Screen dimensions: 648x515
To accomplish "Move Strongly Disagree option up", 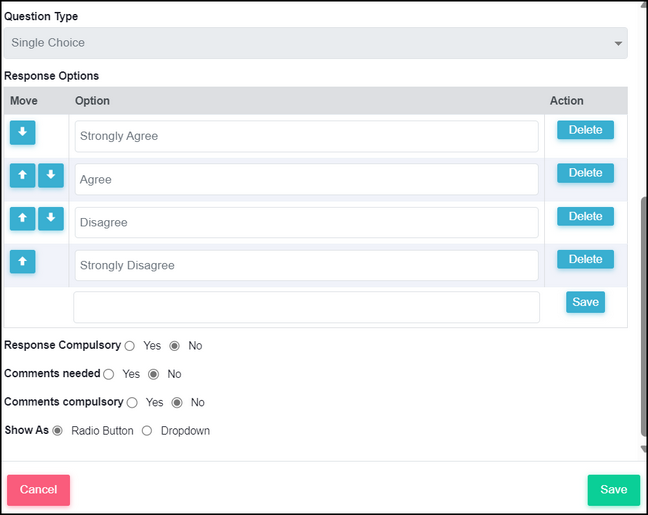I will pos(23,262).
